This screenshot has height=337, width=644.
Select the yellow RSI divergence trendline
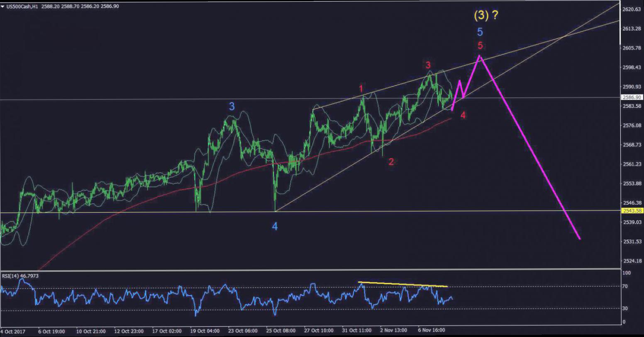pyautogui.click(x=402, y=284)
